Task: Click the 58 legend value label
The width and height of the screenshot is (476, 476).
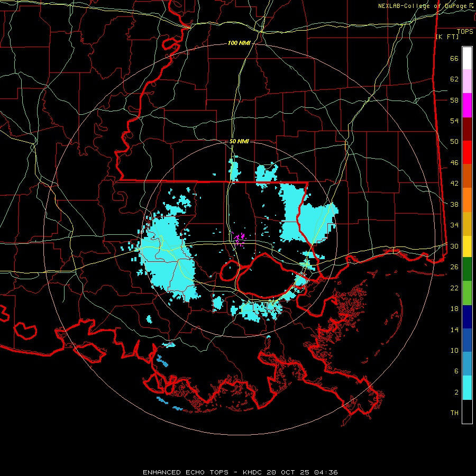Action: pos(454,100)
